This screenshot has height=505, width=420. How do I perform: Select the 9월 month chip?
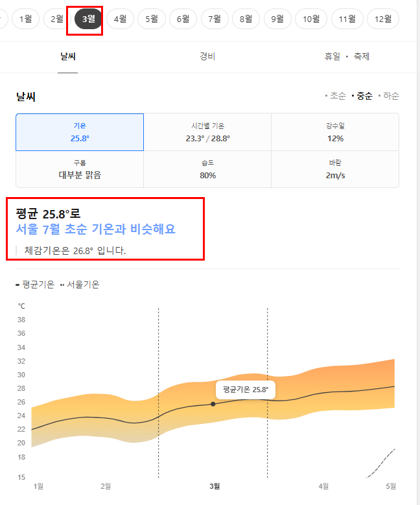277,19
